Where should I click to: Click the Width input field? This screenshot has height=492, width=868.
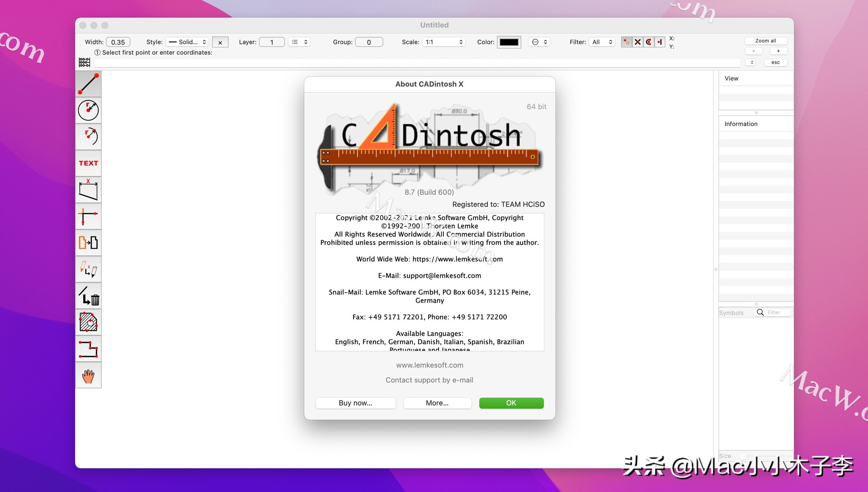[118, 42]
